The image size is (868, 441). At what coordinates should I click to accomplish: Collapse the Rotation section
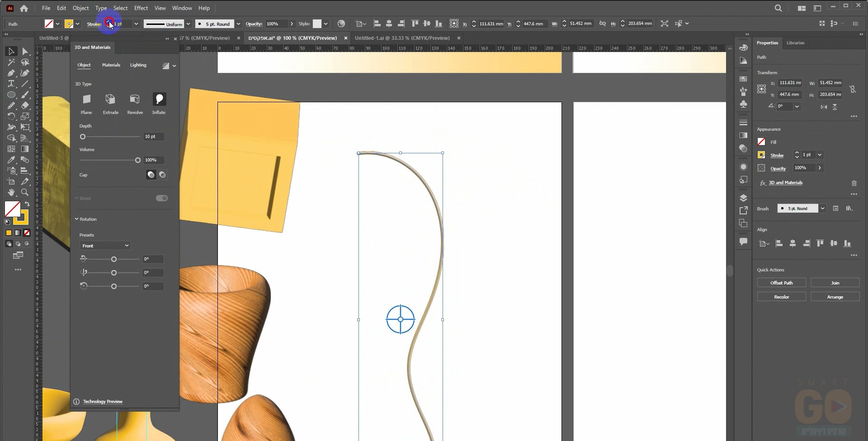tap(77, 219)
